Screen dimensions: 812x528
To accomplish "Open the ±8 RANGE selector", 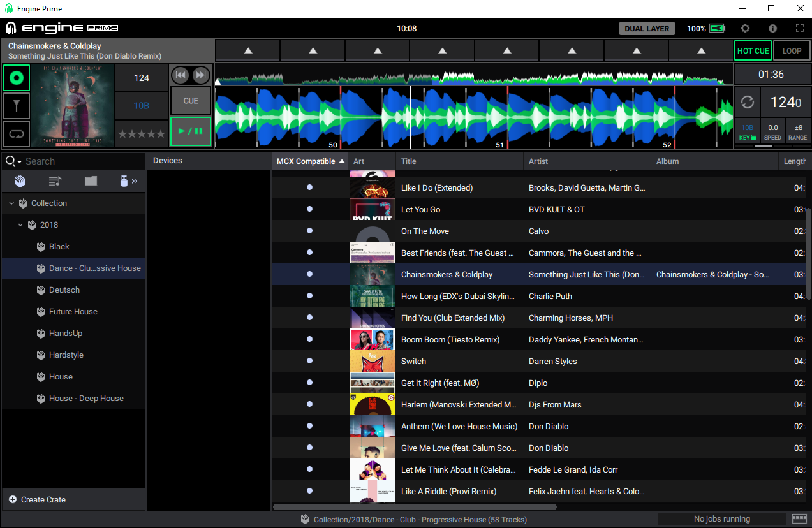I will [797, 131].
